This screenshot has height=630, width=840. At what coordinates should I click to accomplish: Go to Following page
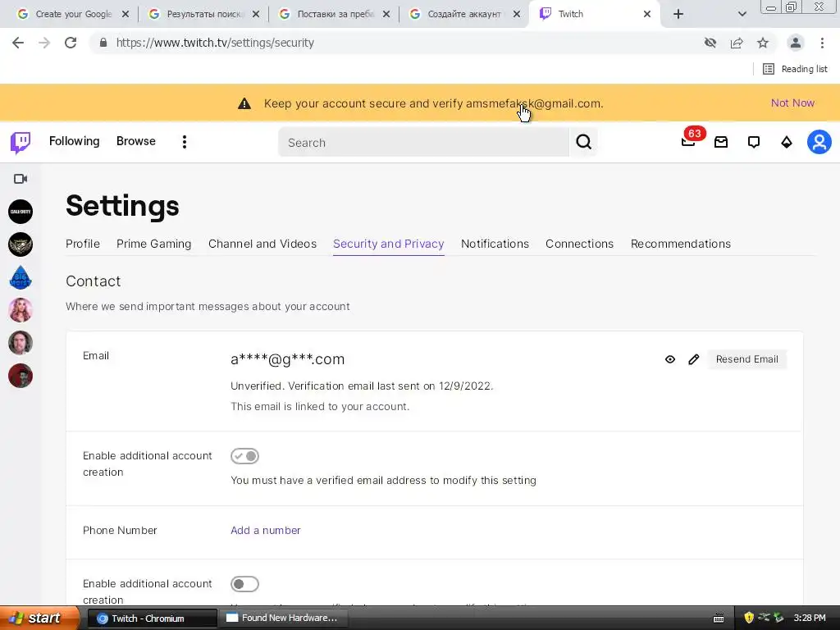(75, 141)
